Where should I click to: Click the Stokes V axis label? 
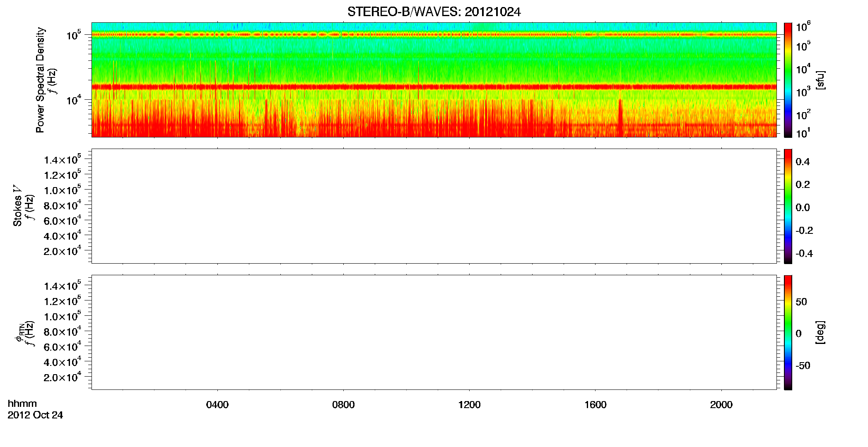17,206
